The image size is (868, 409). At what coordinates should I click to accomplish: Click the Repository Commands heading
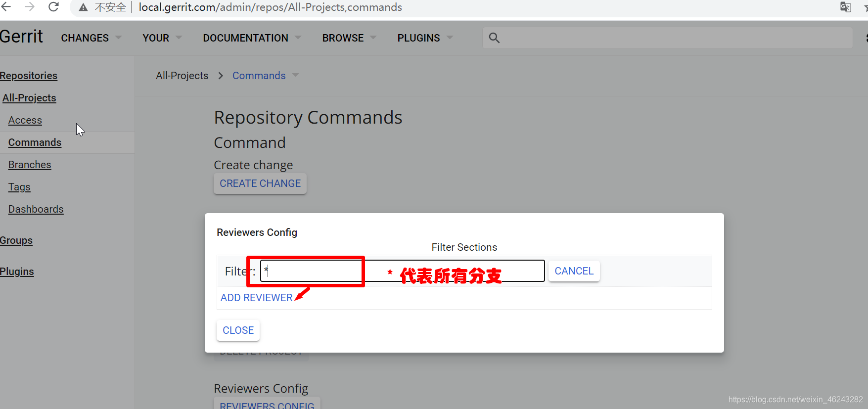pos(308,118)
